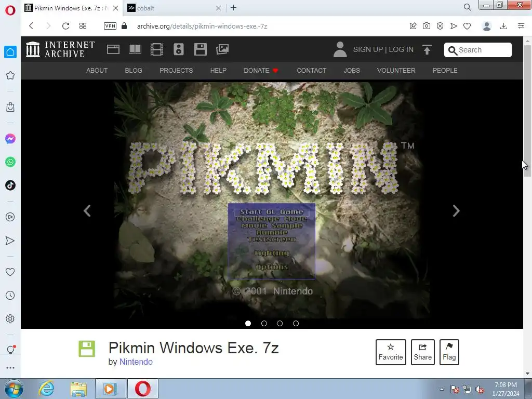The image size is (532, 399).
Task: Click the upload arrow icon
Action: (427, 49)
